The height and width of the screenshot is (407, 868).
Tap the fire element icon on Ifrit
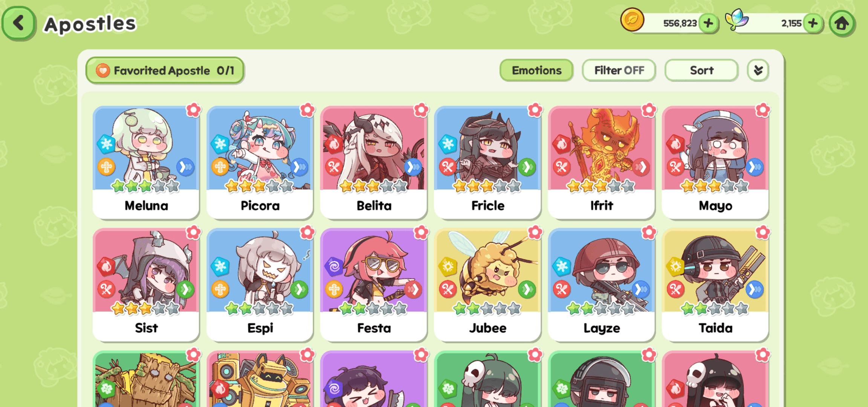pos(561,144)
